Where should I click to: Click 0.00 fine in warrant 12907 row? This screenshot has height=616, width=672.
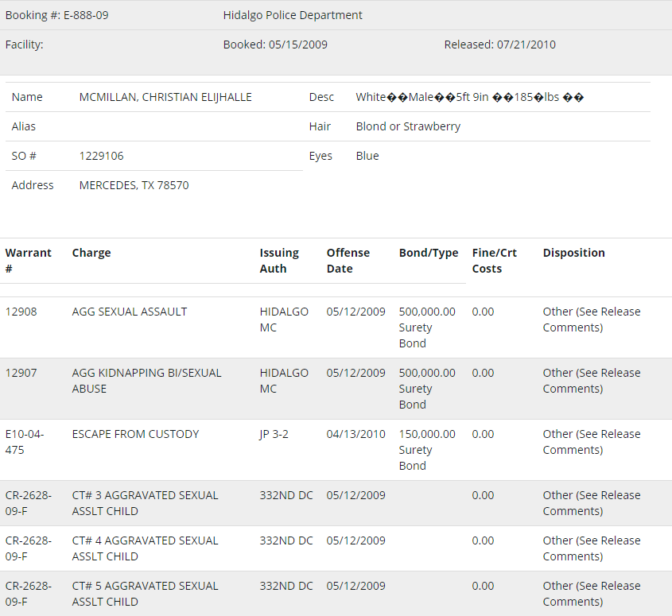[483, 373]
